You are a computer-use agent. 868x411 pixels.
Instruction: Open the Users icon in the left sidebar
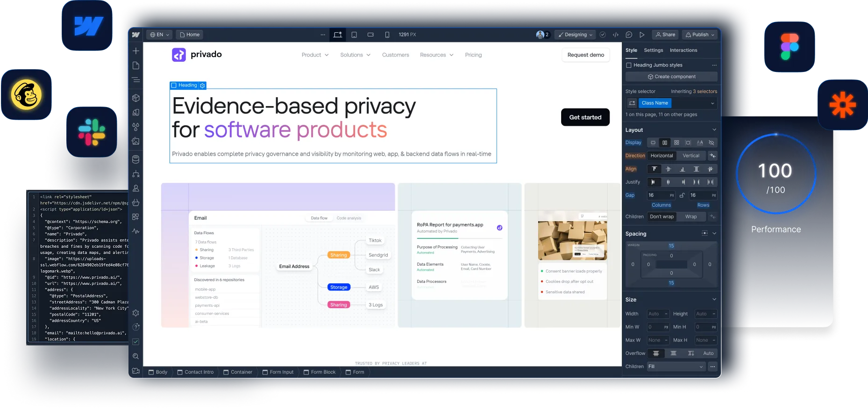(136, 188)
